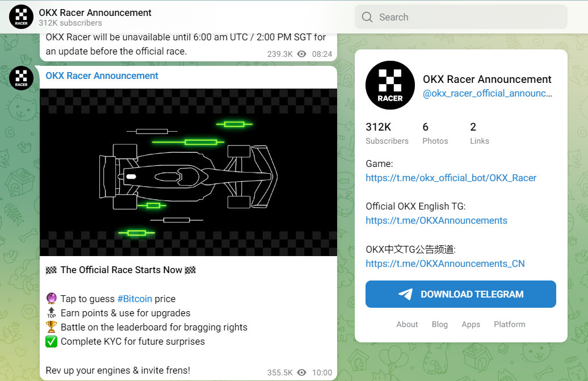Click the checkered flag emoji before 'The Official Race'
Image resolution: width=588 pixels, height=381 pixels.
[52, 270]
